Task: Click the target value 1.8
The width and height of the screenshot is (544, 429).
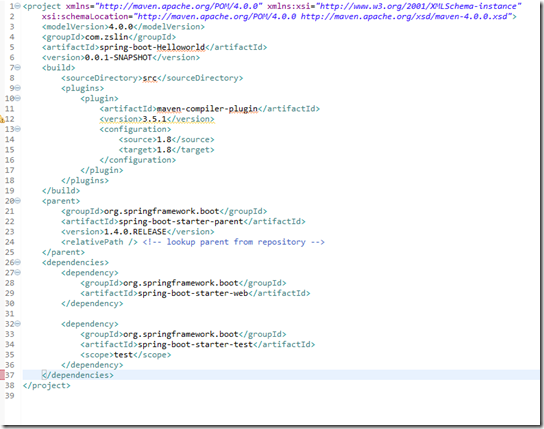Action: pos(164,150)
